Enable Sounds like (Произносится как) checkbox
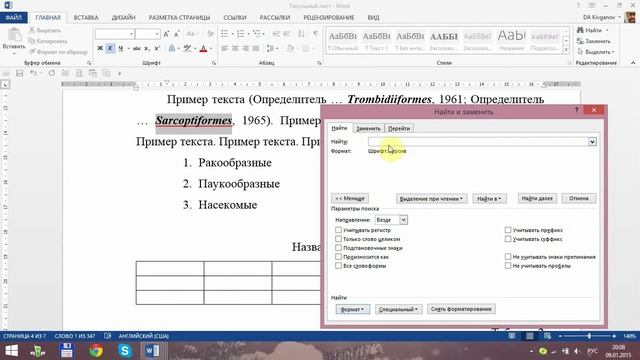 pyautogui.click(x=338, y=257)
